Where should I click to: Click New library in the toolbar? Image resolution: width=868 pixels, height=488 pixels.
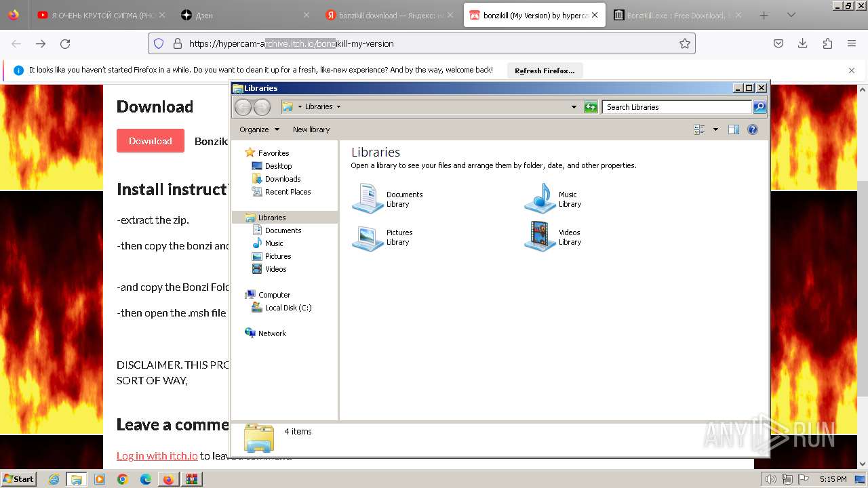(311, 129)
